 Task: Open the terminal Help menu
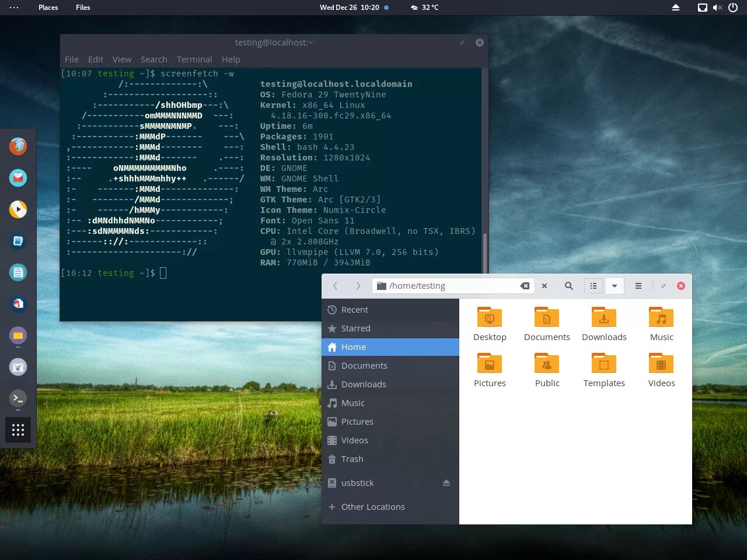(231, 60)
